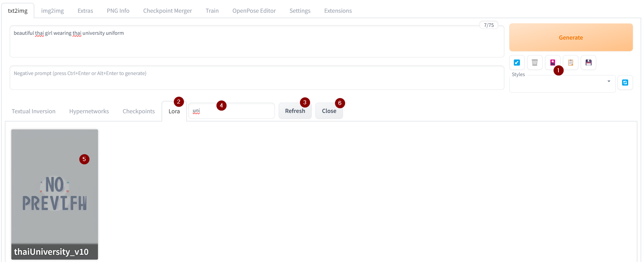
Task: Refresh the Styles list with blue icon
Action: (625, 83)
